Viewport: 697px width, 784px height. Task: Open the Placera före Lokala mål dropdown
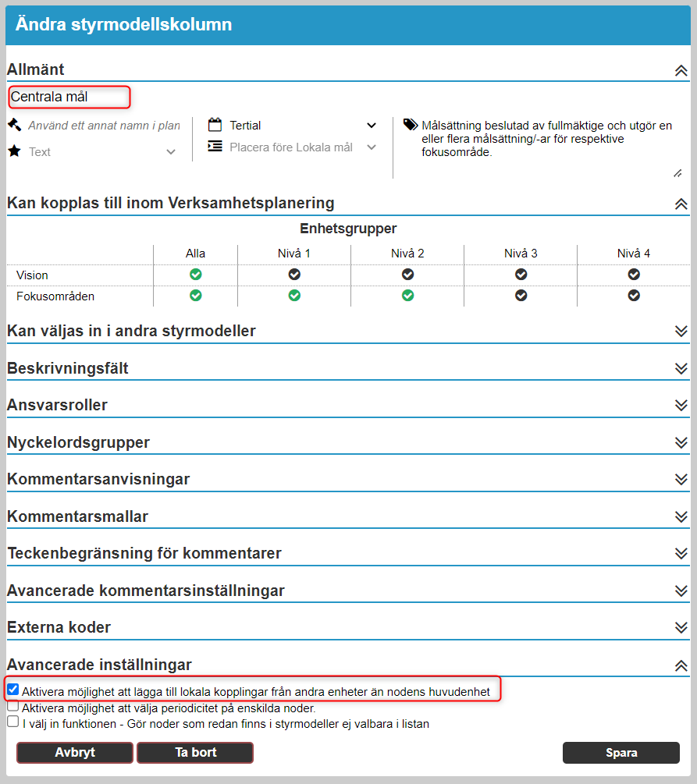[303, 147]
